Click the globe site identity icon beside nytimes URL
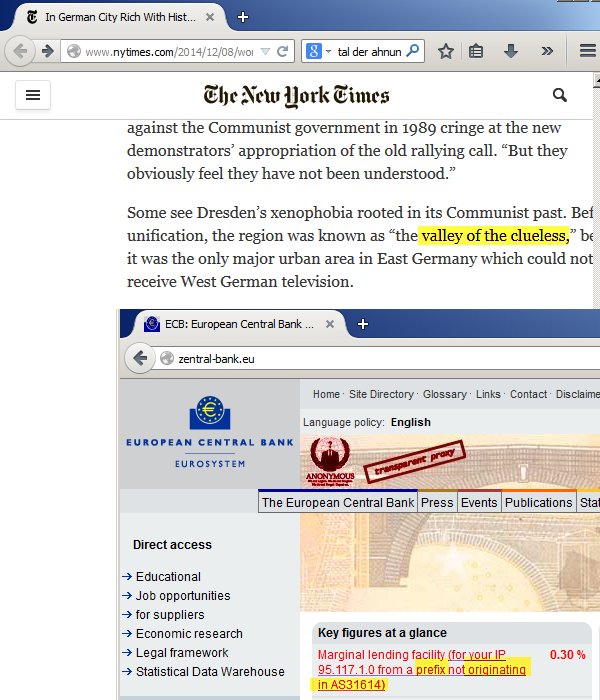 pyautogui.click(x=74, y=52)
